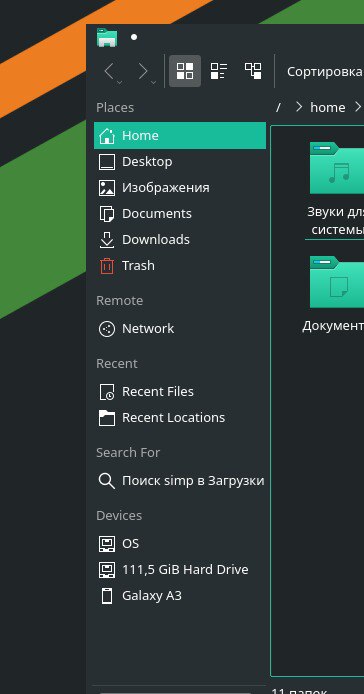
Task: Select Home in Places panel
Action: tap(180, 135)
